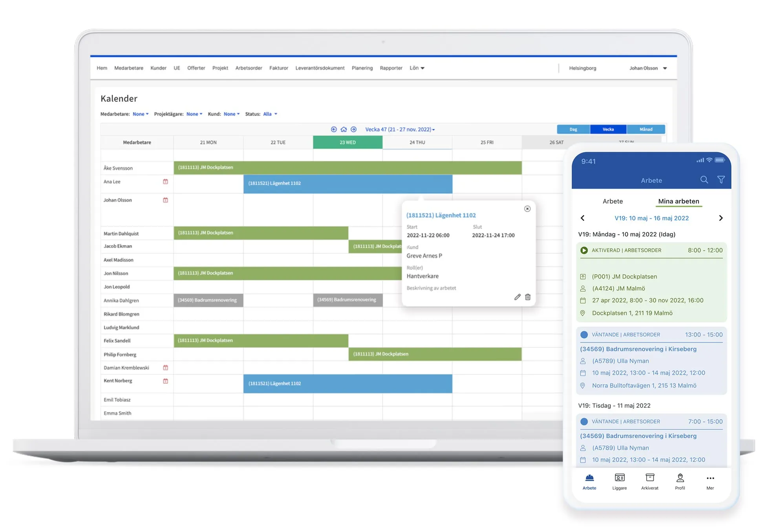The height and width of the screenshot is (532, 770).
Task: Open Liggare in mobile bottom bar
Action: click(620, 482)
